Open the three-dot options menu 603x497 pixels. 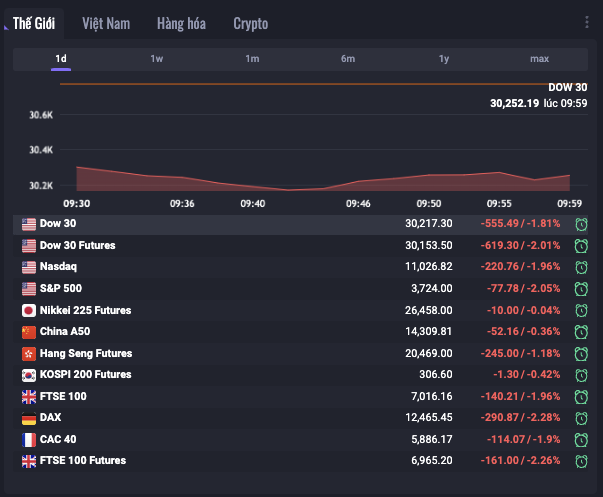587,22
